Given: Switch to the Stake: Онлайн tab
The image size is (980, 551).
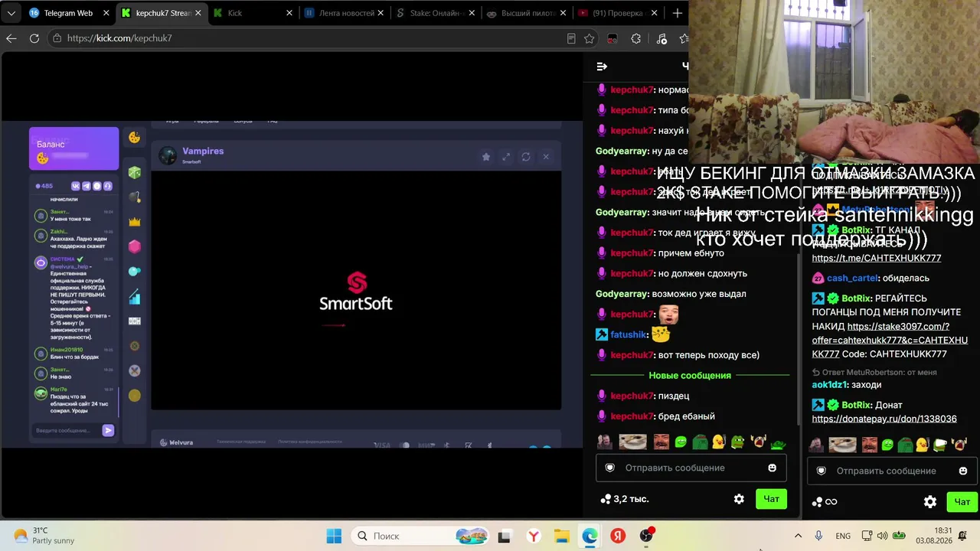Looking at the screenshot, I should (437, 13).
